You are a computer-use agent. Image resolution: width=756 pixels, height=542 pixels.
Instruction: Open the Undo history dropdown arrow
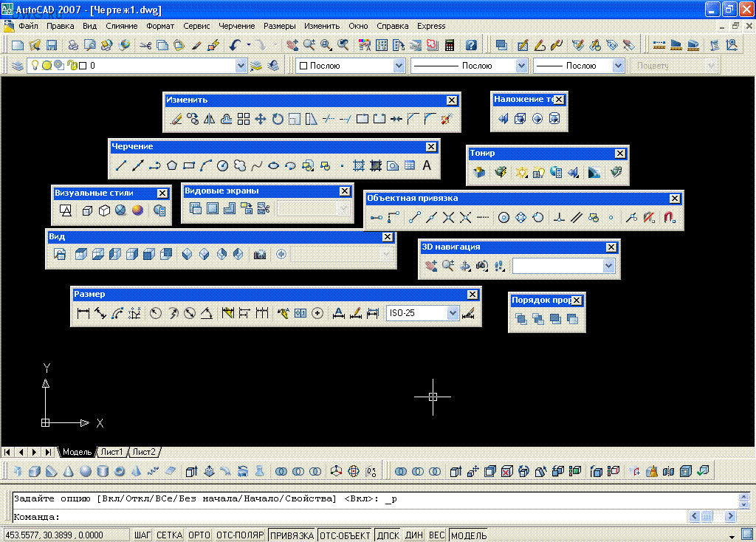pos(249,45)
